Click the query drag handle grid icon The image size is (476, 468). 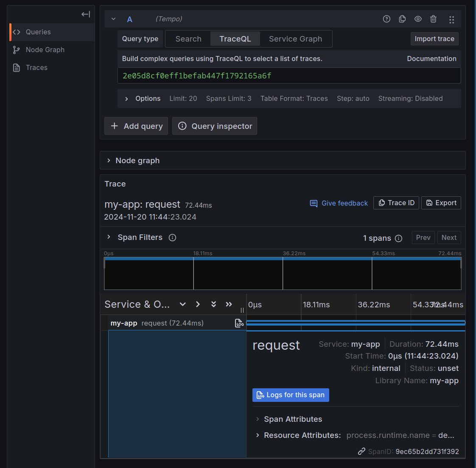(451, 19)
